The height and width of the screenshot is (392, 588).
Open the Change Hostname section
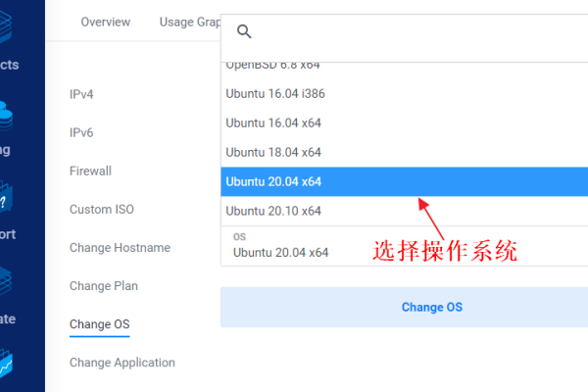coord(120,248)
